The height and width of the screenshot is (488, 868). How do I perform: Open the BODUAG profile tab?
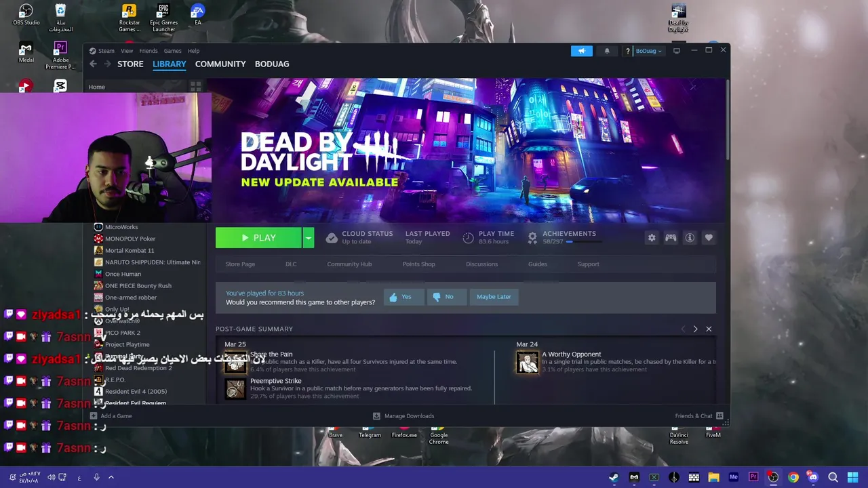(272, 64)
